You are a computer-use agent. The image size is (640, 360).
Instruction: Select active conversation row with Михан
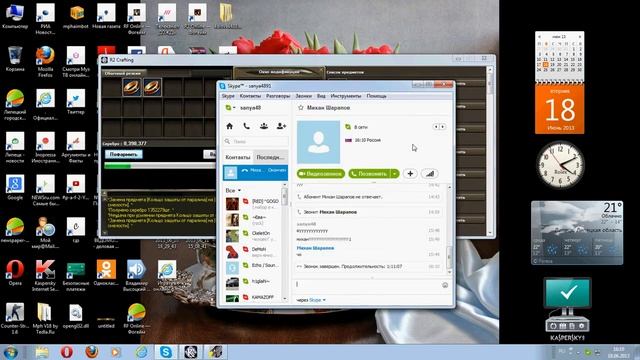click(x=255, y=173)
